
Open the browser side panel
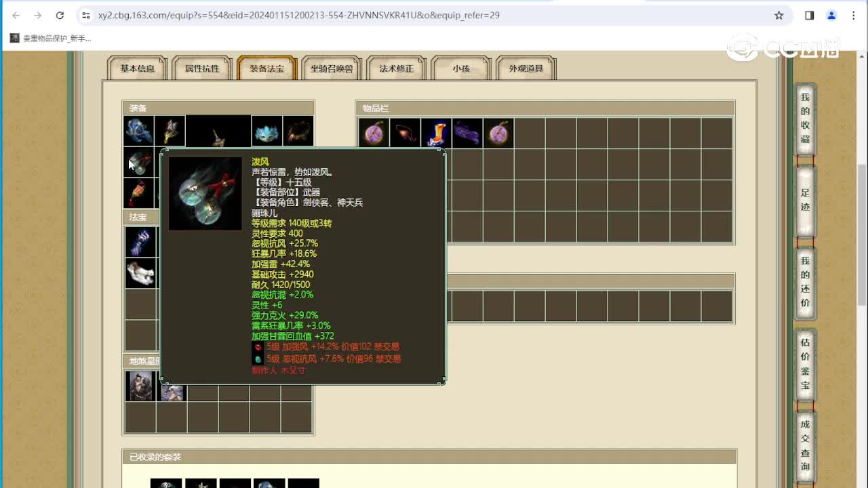pyautogui.click(x=810, y=15)
